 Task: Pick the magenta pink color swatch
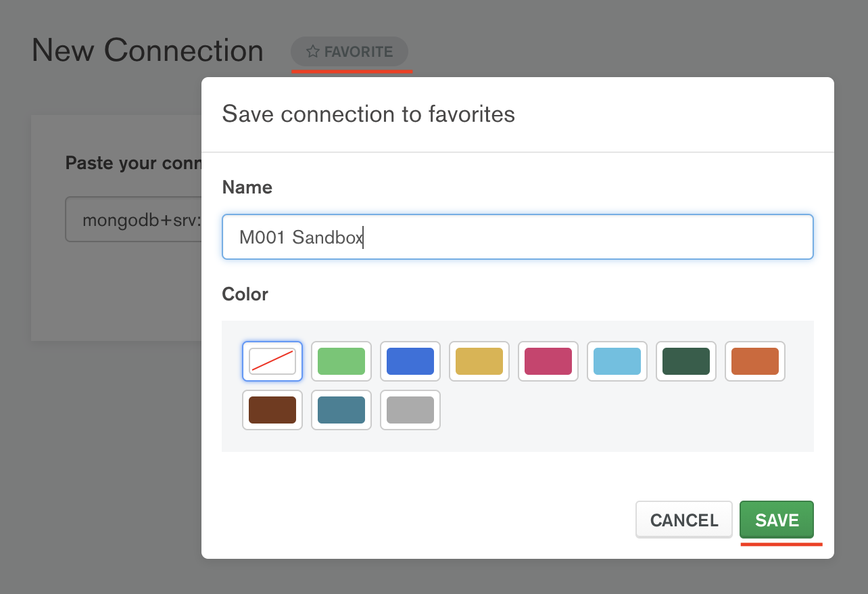pos(548,361)
